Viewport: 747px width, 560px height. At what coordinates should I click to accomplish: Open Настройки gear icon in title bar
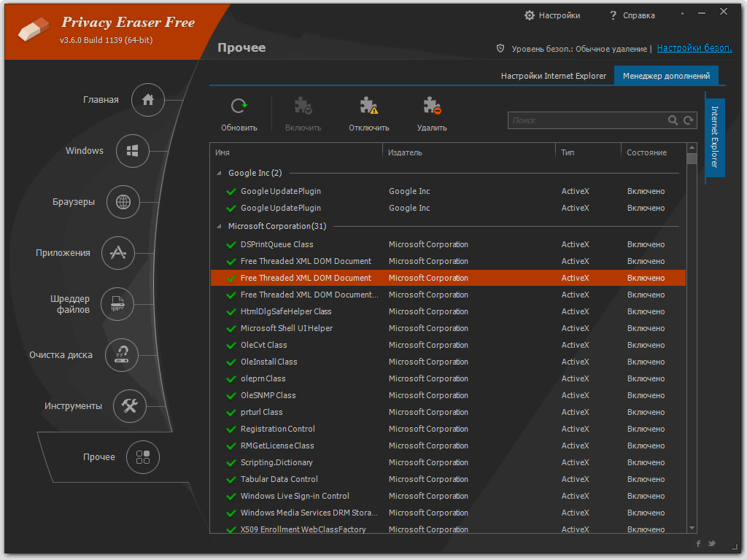530,15
